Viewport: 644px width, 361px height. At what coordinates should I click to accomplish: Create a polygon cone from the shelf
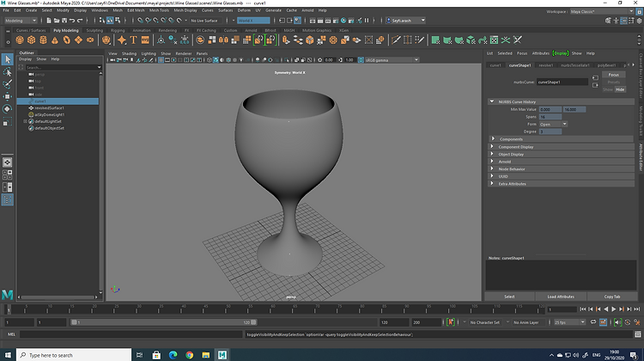[x=55, y=40]
